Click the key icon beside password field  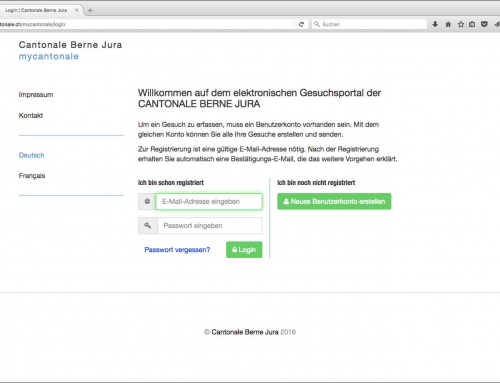point(148,226)
